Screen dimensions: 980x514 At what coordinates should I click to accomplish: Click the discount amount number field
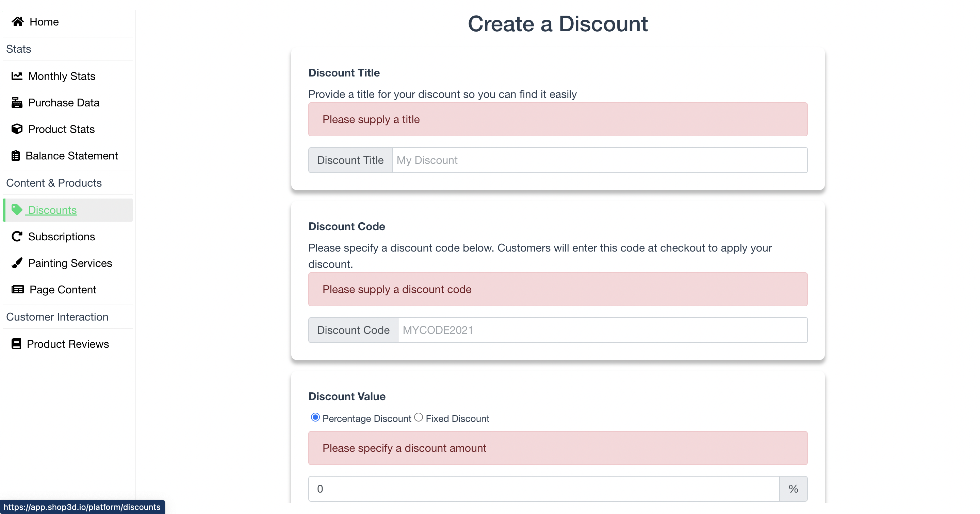tap(544, 489)
